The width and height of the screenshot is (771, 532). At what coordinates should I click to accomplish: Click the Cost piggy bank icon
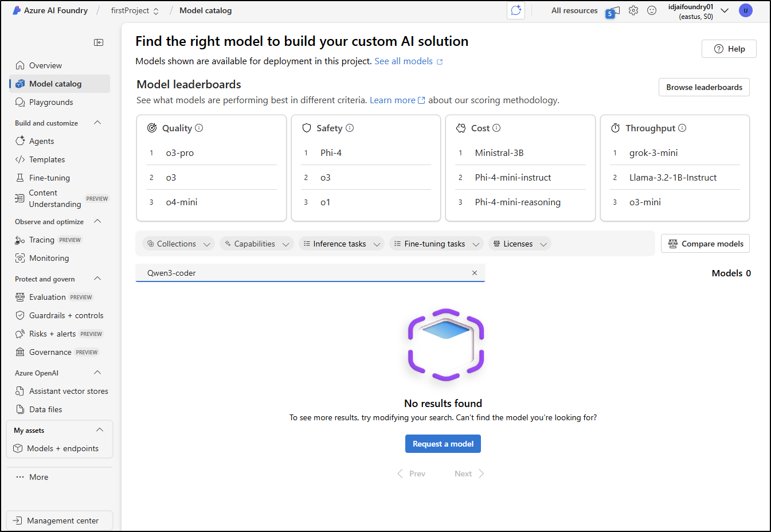(461, 128)
